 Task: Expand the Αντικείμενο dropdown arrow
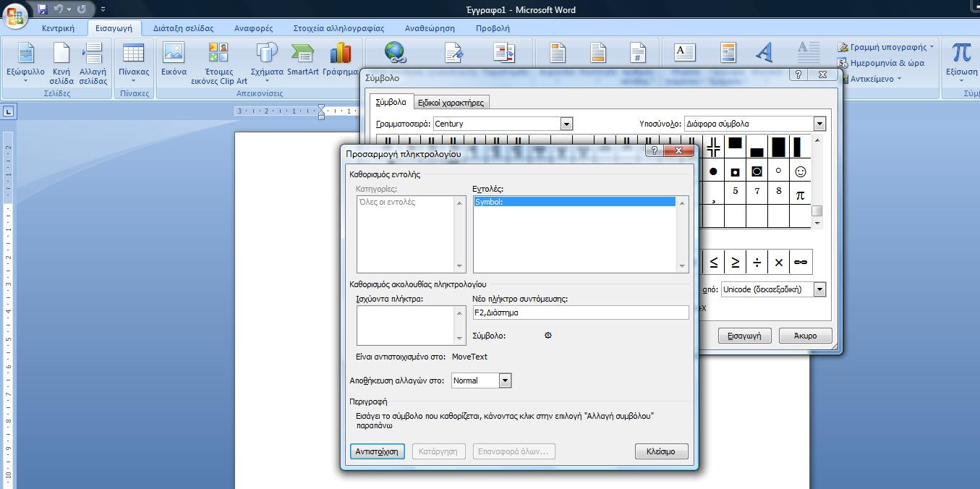(x=899, y=79)
